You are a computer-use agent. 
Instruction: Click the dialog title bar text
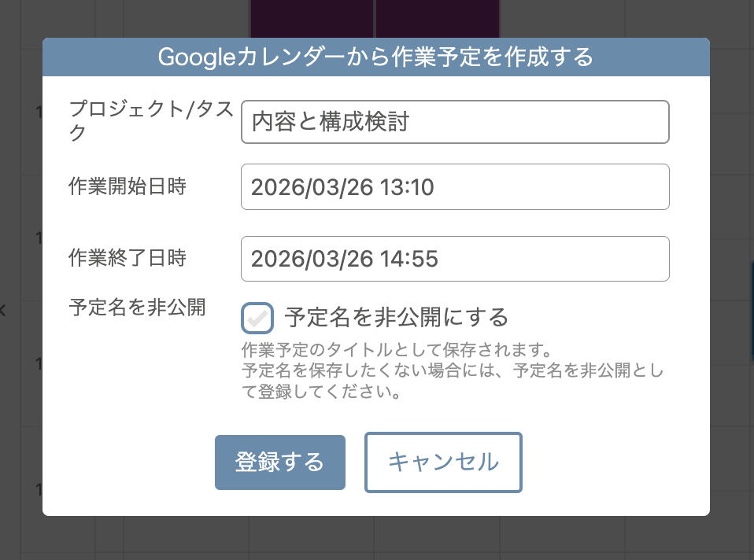377,57
